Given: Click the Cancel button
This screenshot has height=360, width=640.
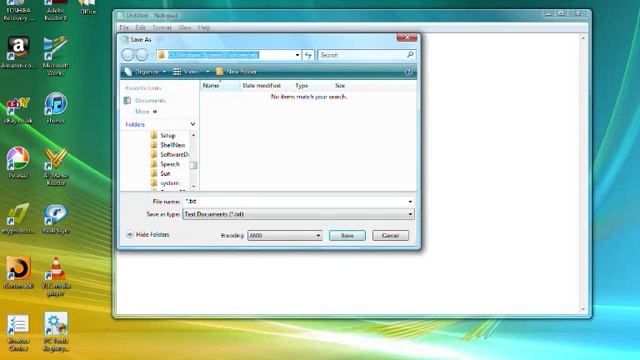Looking at the screenshot, I should [x=390, y=236].
